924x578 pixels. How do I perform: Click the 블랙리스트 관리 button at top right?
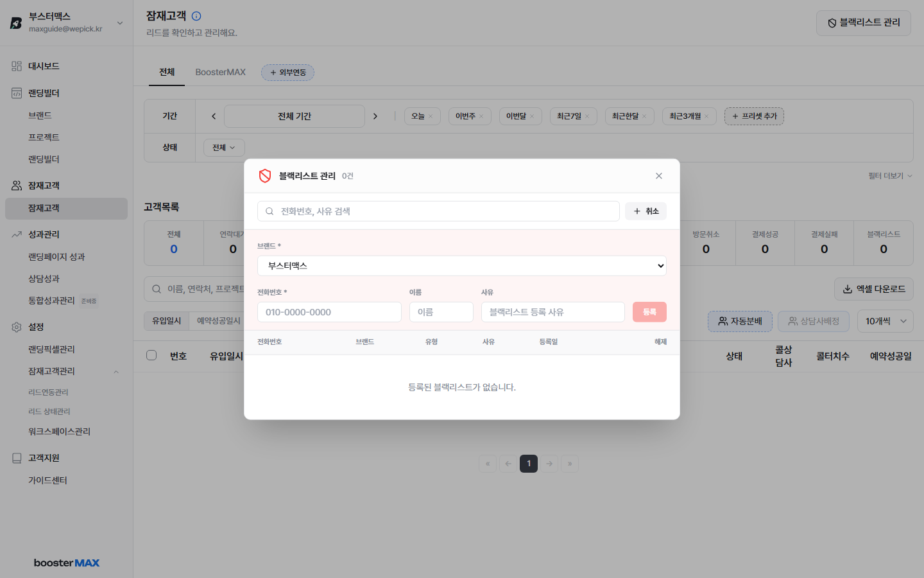pyautogui.click(x=864, y=23)
